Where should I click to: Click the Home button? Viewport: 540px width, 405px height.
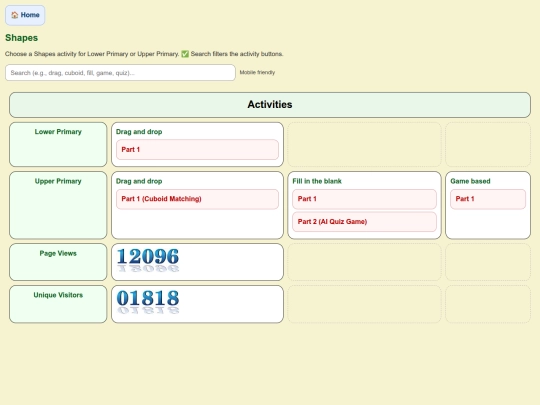pyautogui.click(x=25, y=15)
